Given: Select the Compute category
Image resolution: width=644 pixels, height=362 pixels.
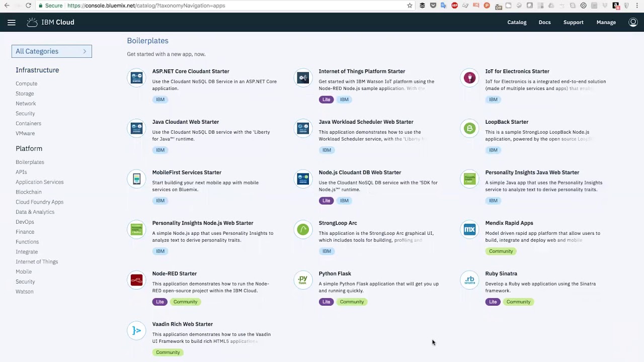Looking at the screenshot, I should point(26,83).
